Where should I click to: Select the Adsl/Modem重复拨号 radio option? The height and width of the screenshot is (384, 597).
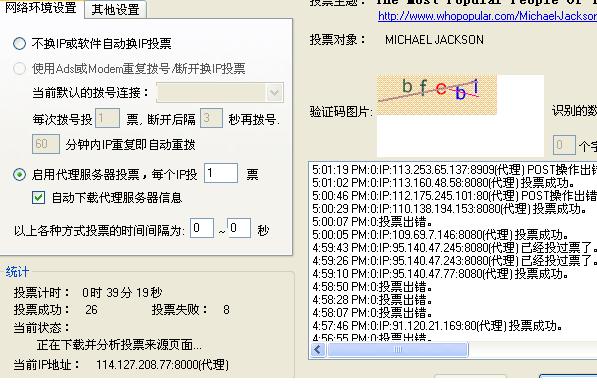point(19,69)
